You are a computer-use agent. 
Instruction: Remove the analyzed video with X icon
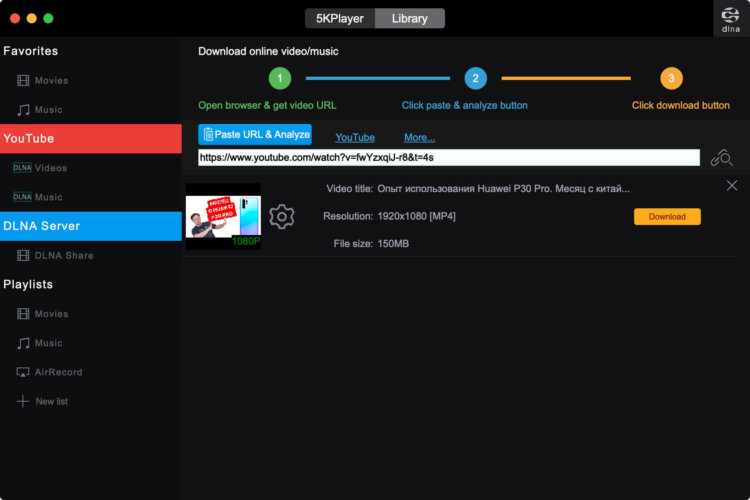click(x=732, y=186)
